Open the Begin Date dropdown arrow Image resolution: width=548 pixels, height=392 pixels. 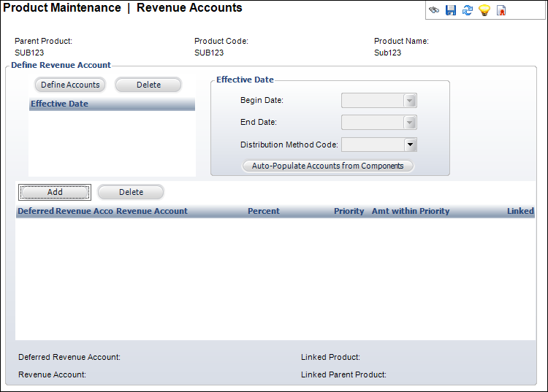pos(410,101)
